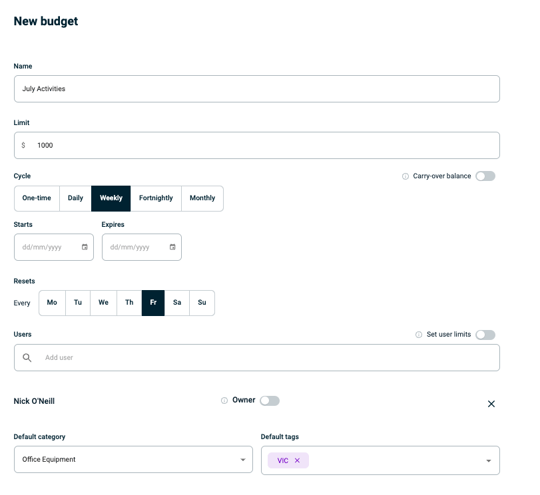Click the info icon beside Owner
The image size is (540, 495).
(224, 401)
